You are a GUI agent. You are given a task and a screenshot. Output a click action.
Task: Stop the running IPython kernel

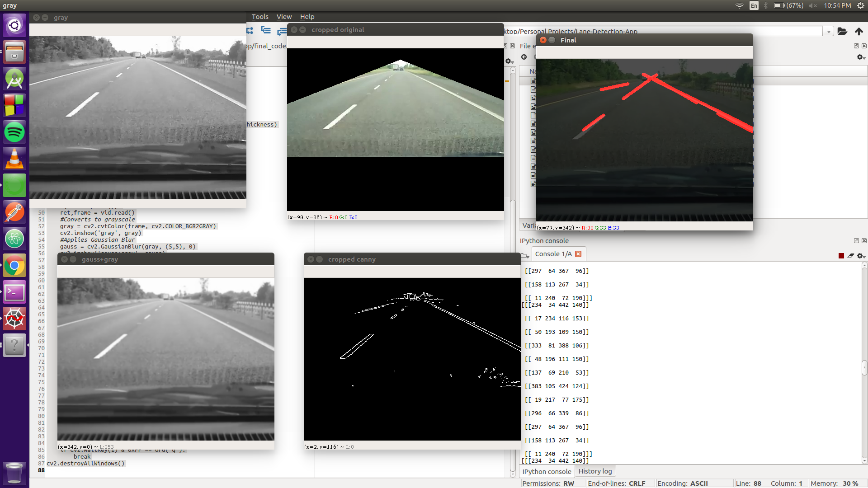841,256
